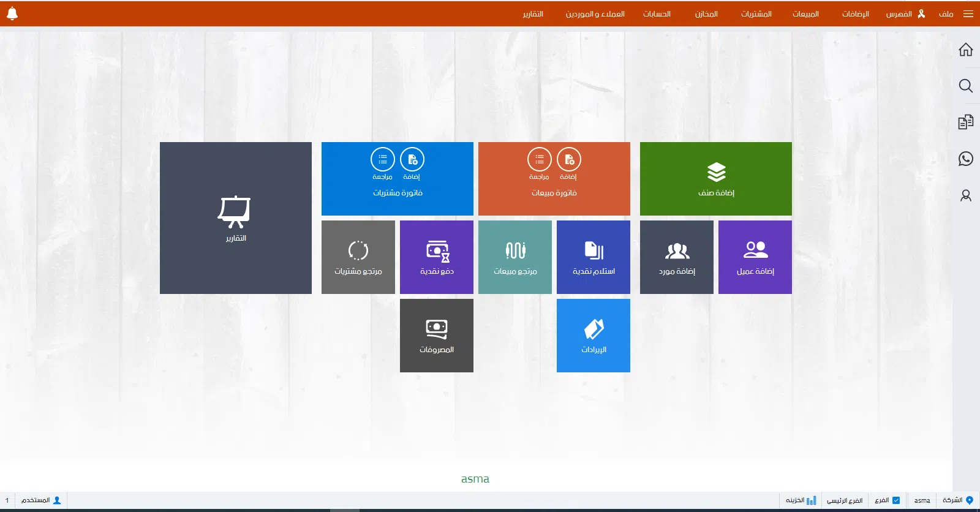Open the إضافة صنف green tile
The image size is (980, 512).
pyautogui.click(x=715, y=179)
